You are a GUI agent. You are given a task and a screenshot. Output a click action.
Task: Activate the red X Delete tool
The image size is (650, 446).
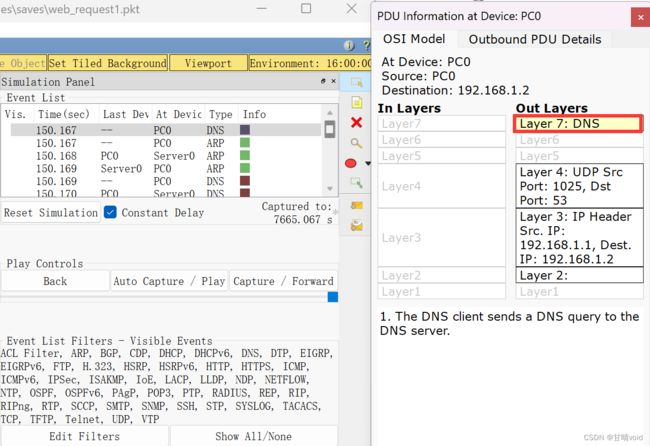(x=357, y=122)
